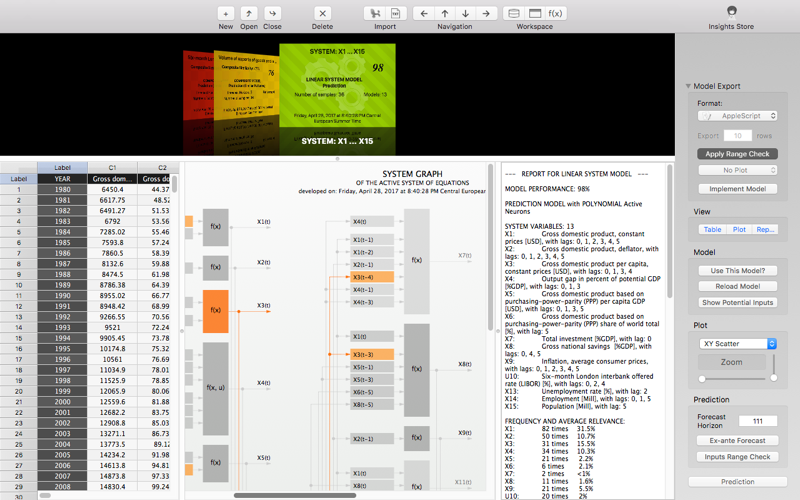The height and width of the screenshot is (500, 800).
Task: Click the Delete toolbar icon
Action: click(x=322, y=14)
